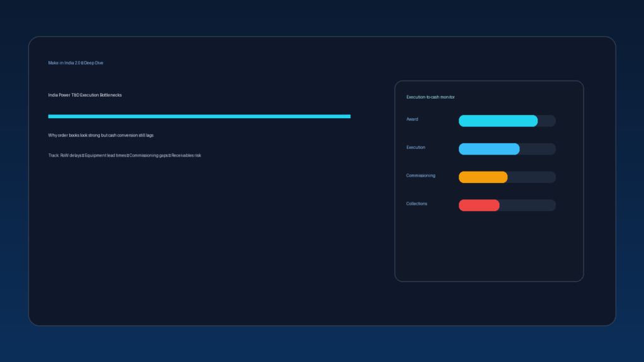Image resolution: width=644 pixels, height=362 pixels.
Task: Select "Commissioning gaps" in the Track line
Action: click(x=148, y=155)
